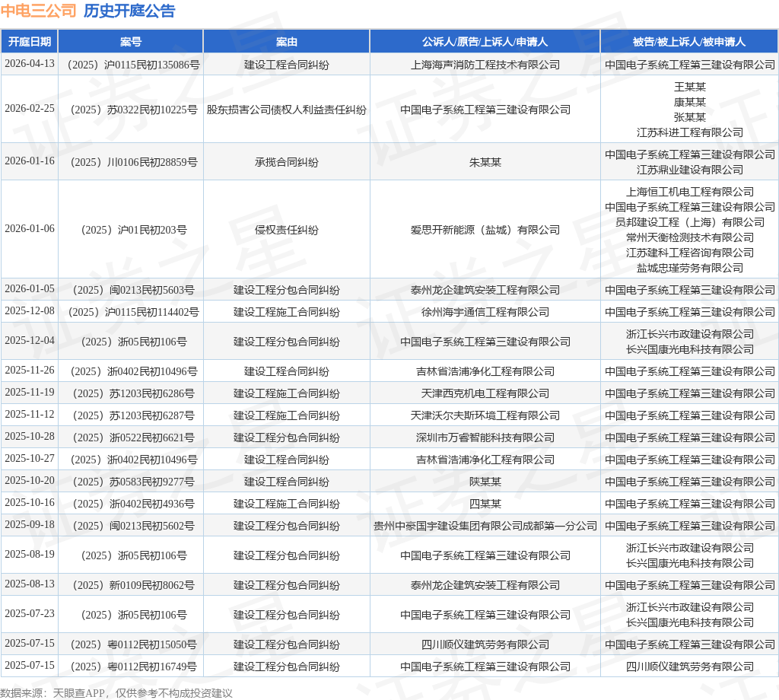Click the 开庭日期 column header
779x700 pixels.
(x=30, y=42)
